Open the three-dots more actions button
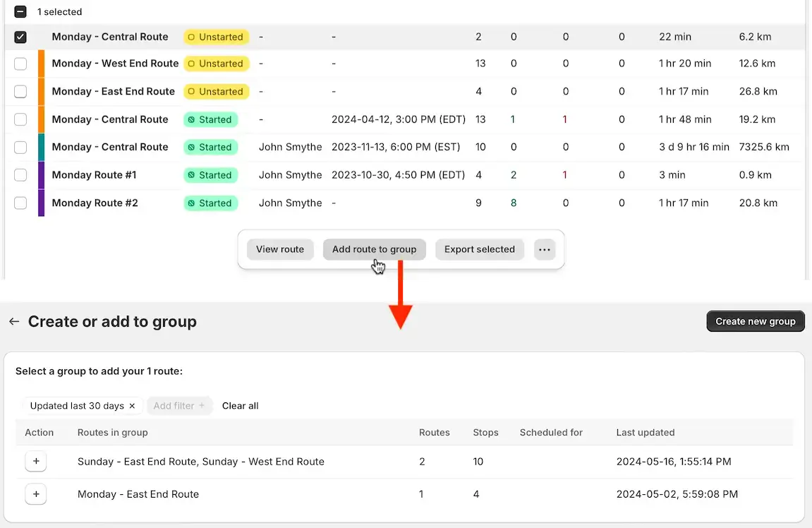 point(544,249)
